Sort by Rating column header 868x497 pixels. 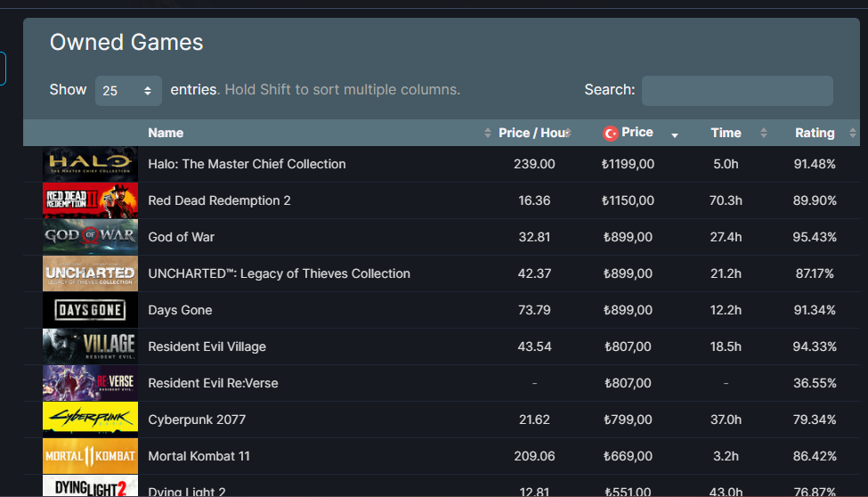tap(815, 133)
